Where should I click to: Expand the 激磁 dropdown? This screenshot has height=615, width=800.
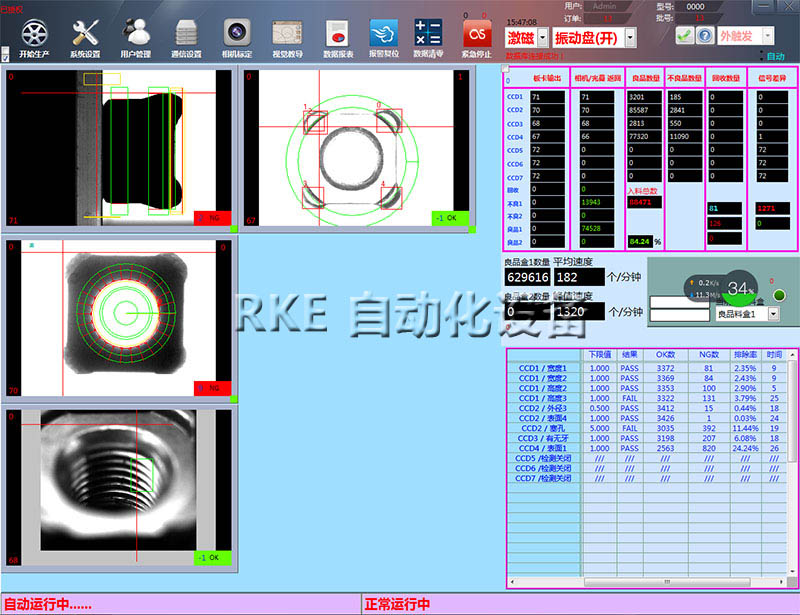coord(542,37)
